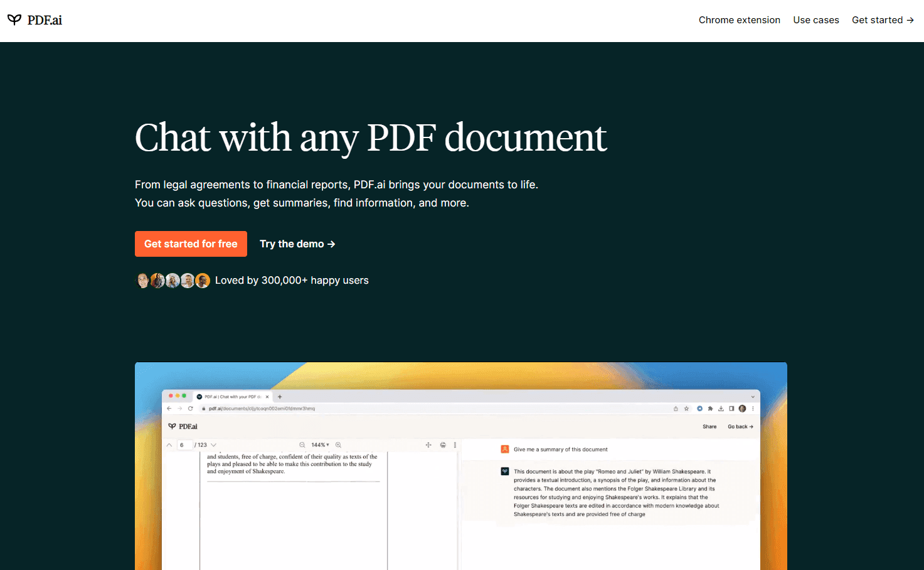The height and width of the screenshot is (570, 924).
Task: Click the bookmark star icon in the demo browser
Action: point(687,408)
